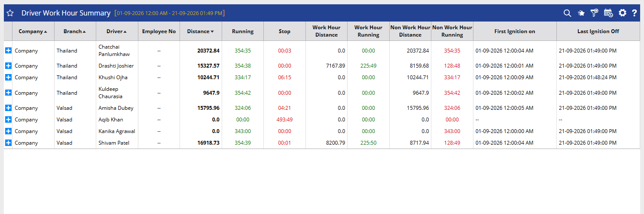Click the report date range text

pyautogui.click(x=170, y=13)
